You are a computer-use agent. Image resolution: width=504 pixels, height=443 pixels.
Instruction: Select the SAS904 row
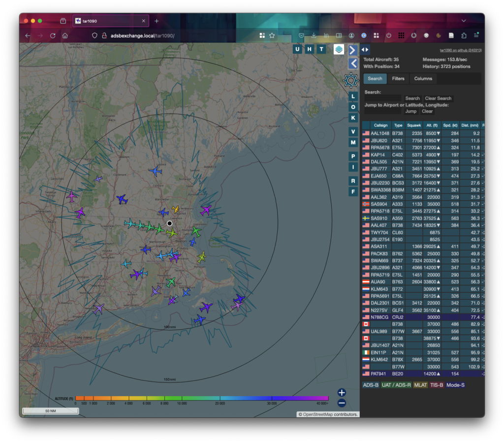(x=423, y=204)
